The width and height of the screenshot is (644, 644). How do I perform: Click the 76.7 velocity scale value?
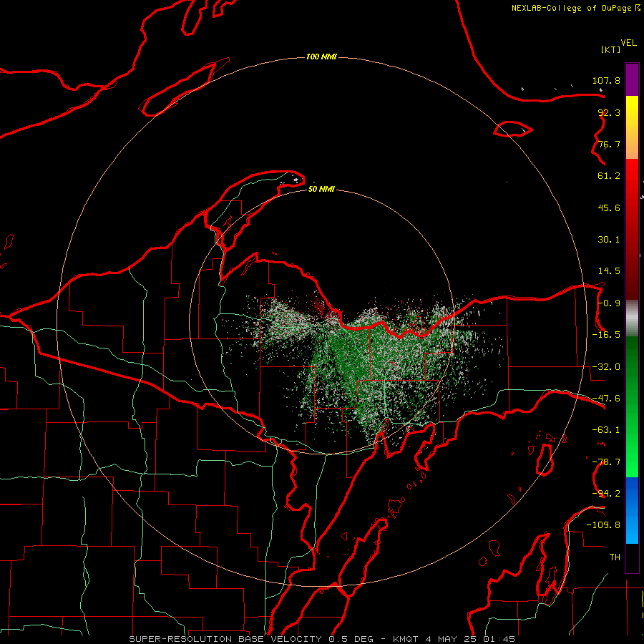pos(609,144)
